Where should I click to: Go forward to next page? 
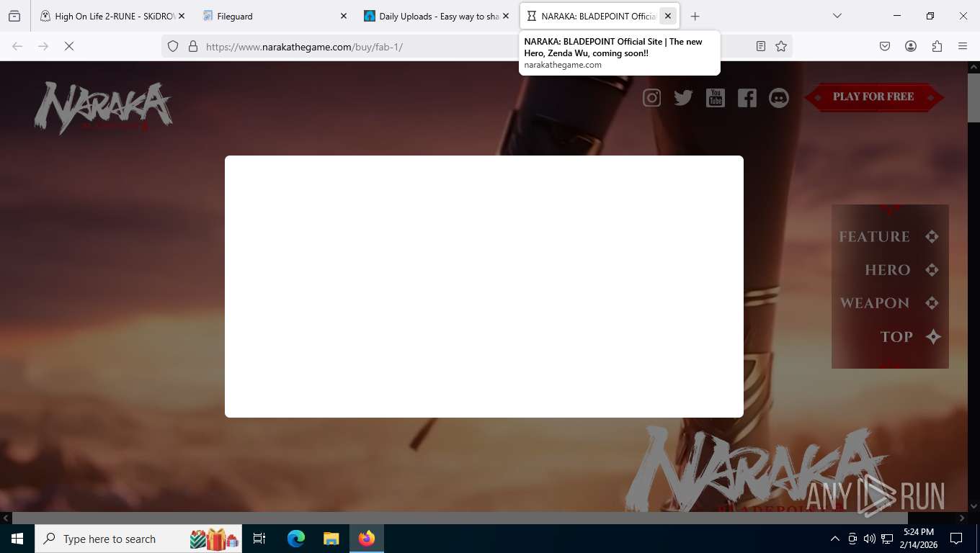coord(43,46)
